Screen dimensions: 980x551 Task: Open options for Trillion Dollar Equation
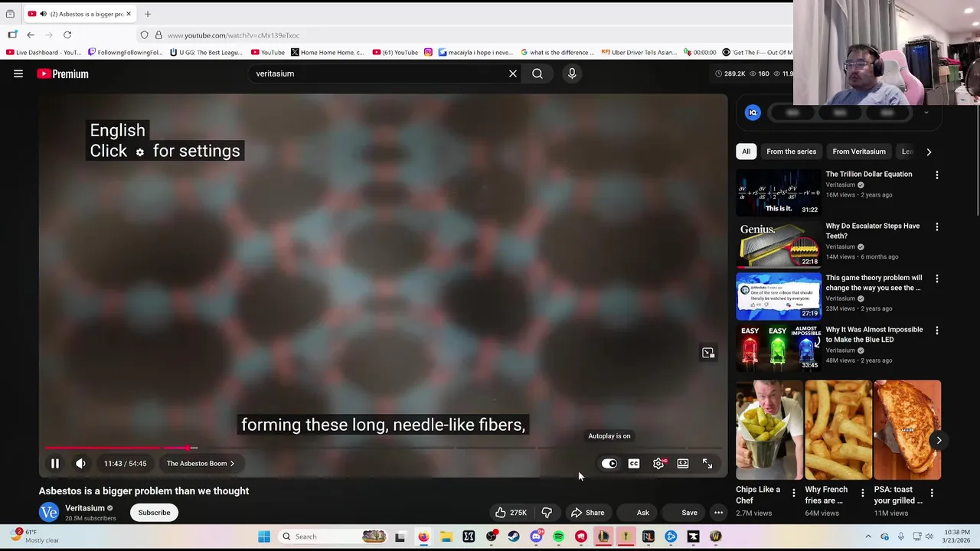point(936,175)
